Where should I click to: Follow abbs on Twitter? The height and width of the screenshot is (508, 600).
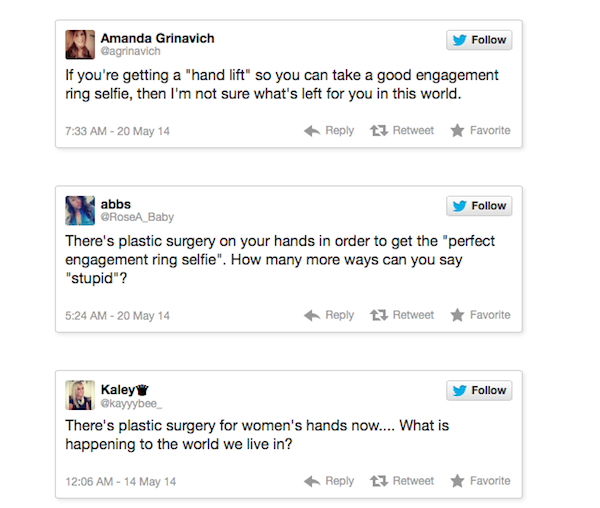[x=479, y=206]
